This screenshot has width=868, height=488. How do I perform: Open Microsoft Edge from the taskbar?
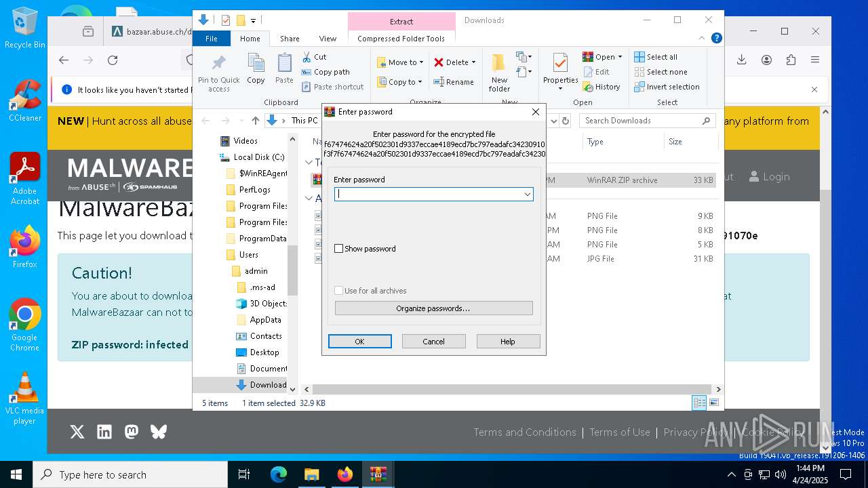pos(279,474)
